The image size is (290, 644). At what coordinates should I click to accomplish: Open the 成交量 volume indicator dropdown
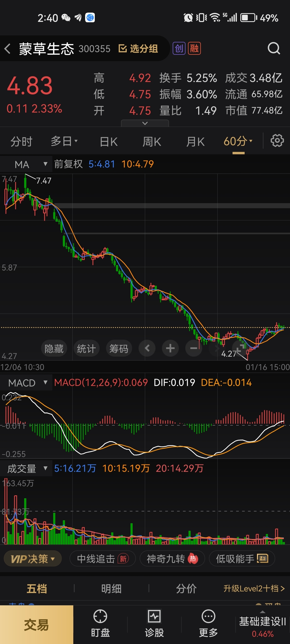pos(26,469)
